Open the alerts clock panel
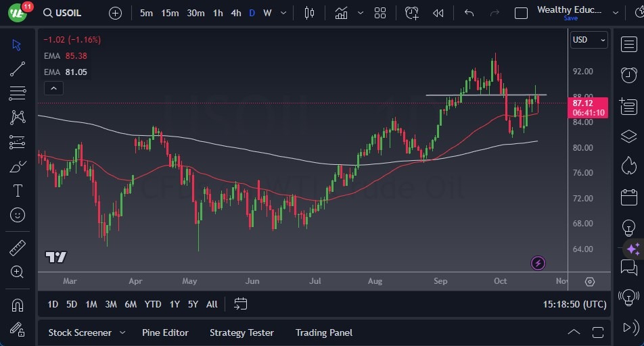Viewport: 644px width, 346px height. (x=628, y=74)
